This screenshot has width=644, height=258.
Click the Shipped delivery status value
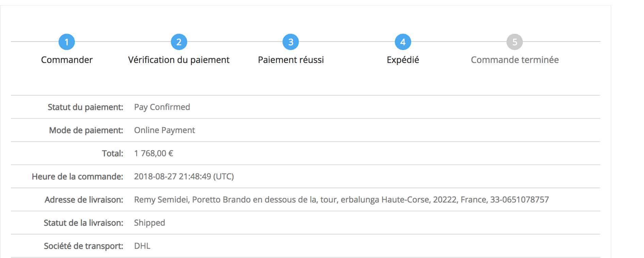pos(149,223)
